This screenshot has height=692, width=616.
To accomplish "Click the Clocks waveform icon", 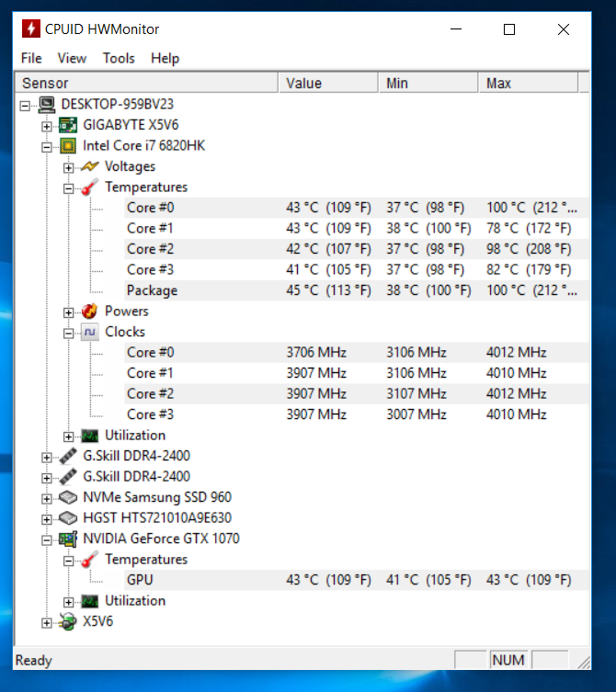I will (89, 332).
